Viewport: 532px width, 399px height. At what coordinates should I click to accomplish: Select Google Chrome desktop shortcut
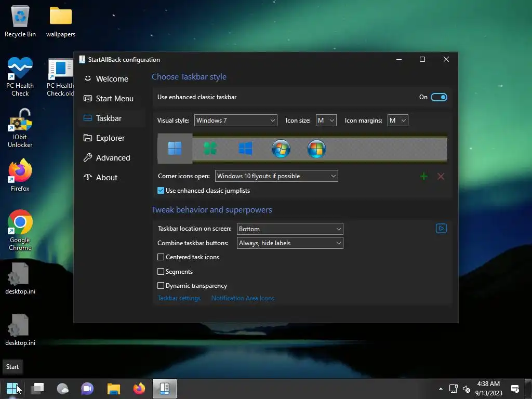click(x=20, y=231)
